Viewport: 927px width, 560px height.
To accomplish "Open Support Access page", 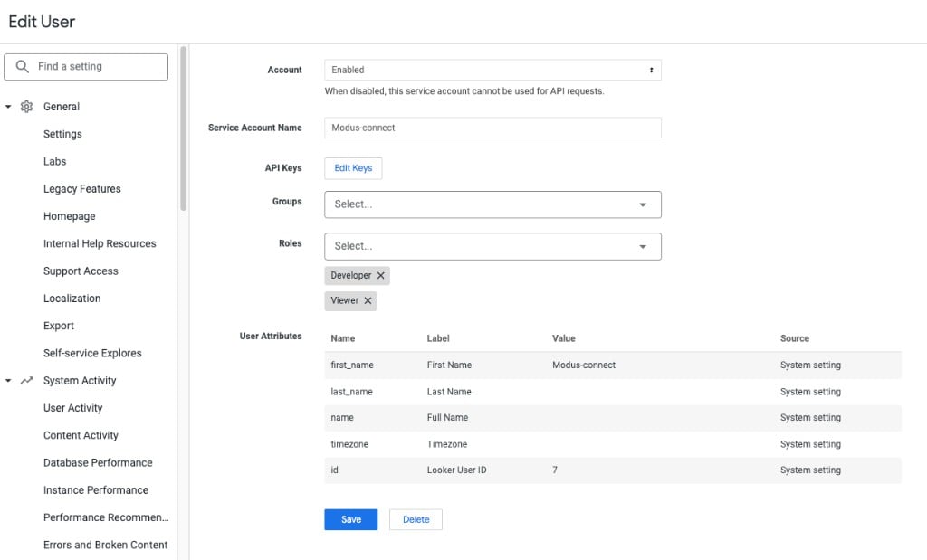I will [x=81, y=271].
